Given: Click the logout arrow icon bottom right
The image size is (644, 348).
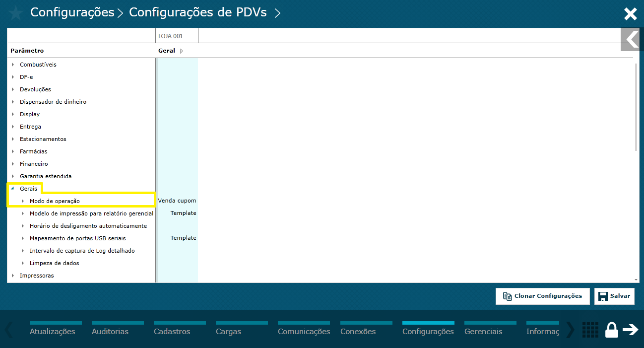Looking at the screenshot, I should pyautogui.click(x=631, y=330).
